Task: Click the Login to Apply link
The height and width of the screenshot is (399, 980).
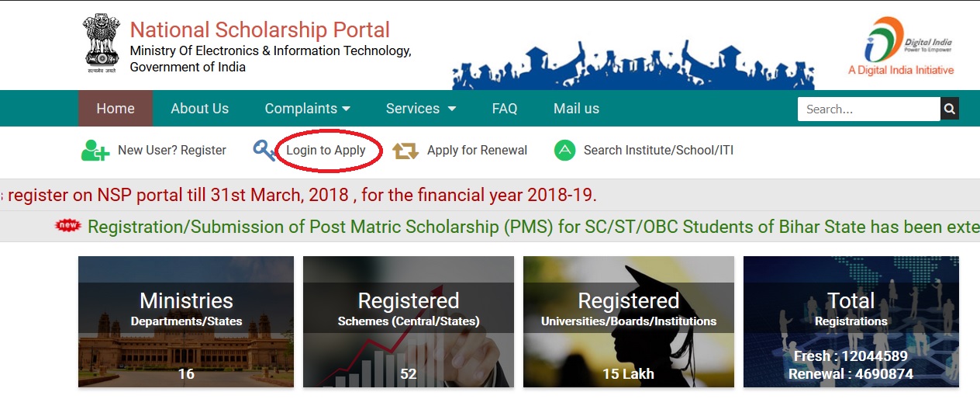Action: [326, 151]
